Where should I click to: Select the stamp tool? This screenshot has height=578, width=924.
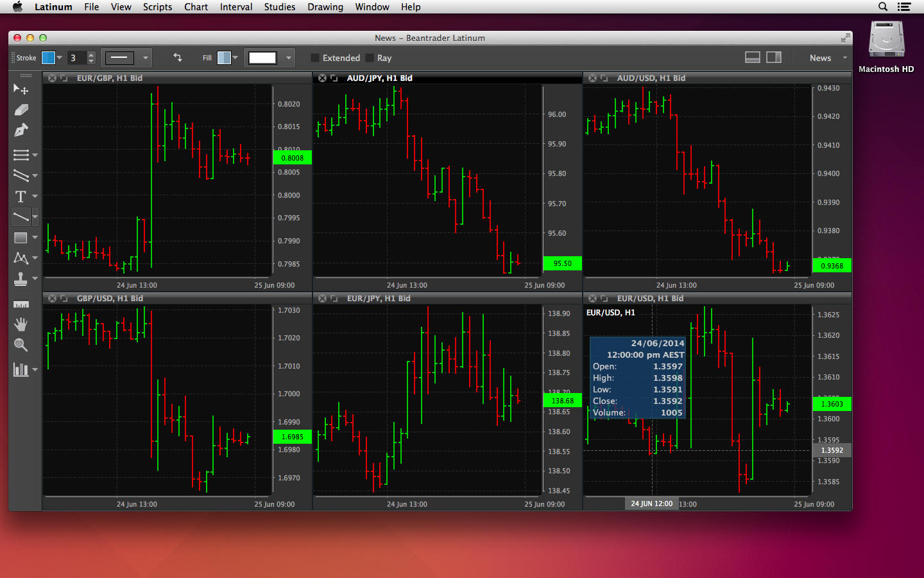pyautogui.click(x=21, y=279)
